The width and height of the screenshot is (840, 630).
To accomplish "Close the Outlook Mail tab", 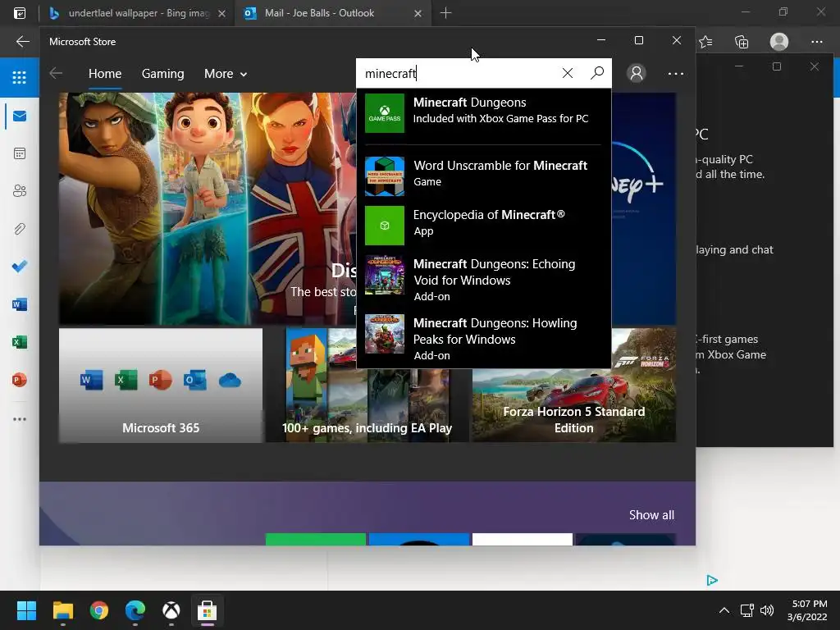I will (418, 13).
